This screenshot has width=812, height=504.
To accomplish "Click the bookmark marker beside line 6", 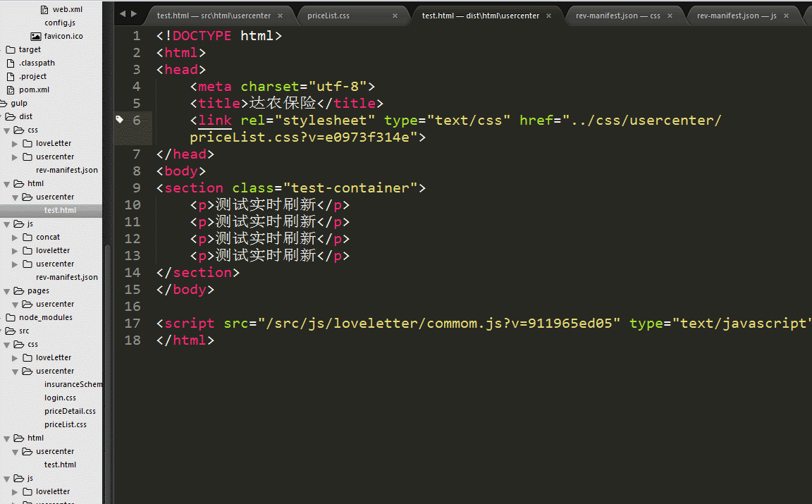I will [x=120, y=120].
